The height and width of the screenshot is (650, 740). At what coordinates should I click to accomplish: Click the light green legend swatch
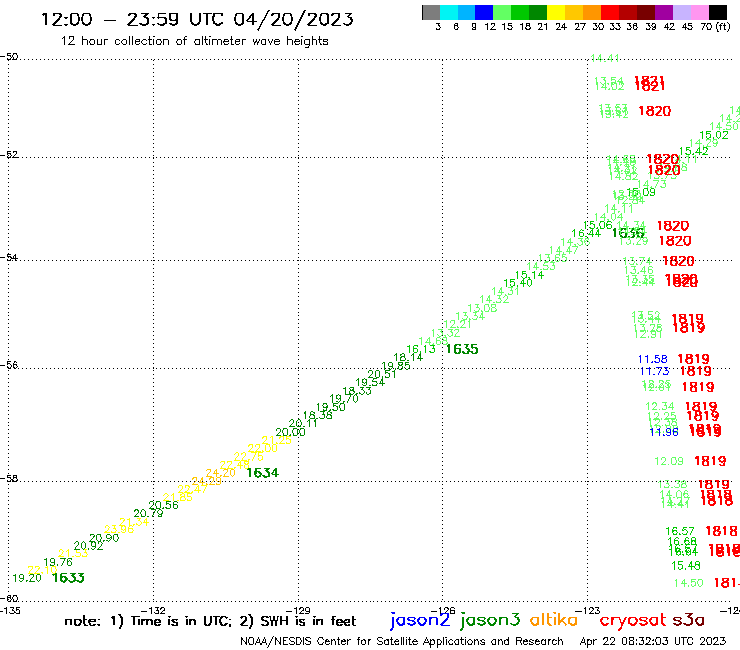click(502, 13)
